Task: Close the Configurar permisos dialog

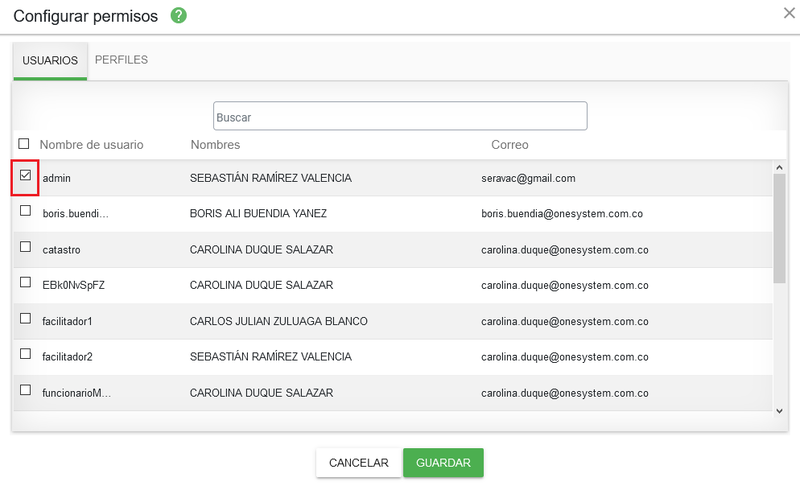Action: click(x=789, y=13)
